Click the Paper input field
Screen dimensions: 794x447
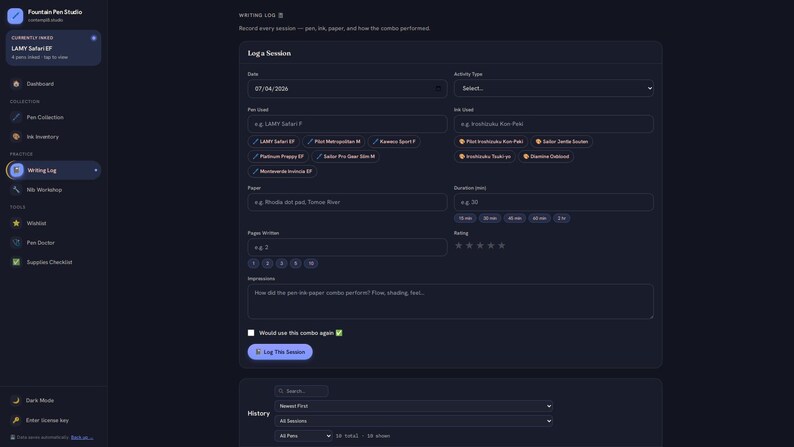(x=347, y=202)
